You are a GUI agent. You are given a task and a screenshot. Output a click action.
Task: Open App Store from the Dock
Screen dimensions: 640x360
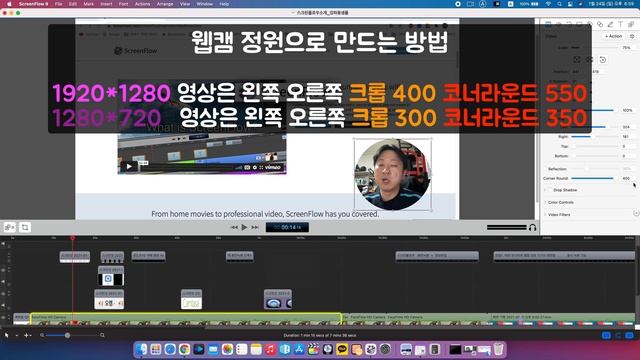tap(299, 349)
